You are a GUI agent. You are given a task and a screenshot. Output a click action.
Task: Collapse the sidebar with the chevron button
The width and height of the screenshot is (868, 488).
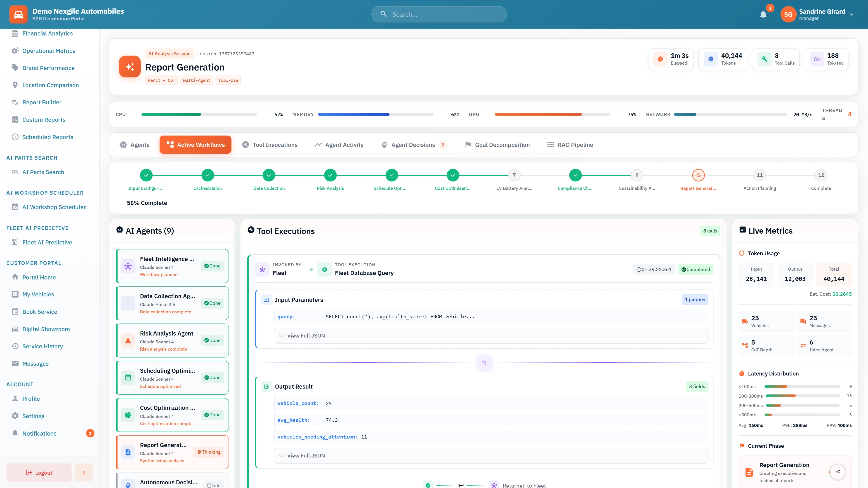tap(84, 472)
